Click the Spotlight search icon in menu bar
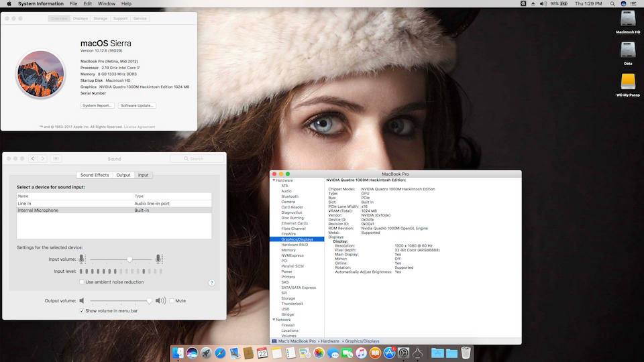 [x=613, y=4]
